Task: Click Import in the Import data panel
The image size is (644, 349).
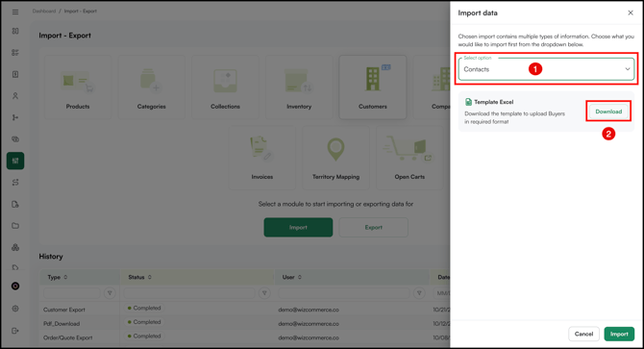Action: (619, 334)
